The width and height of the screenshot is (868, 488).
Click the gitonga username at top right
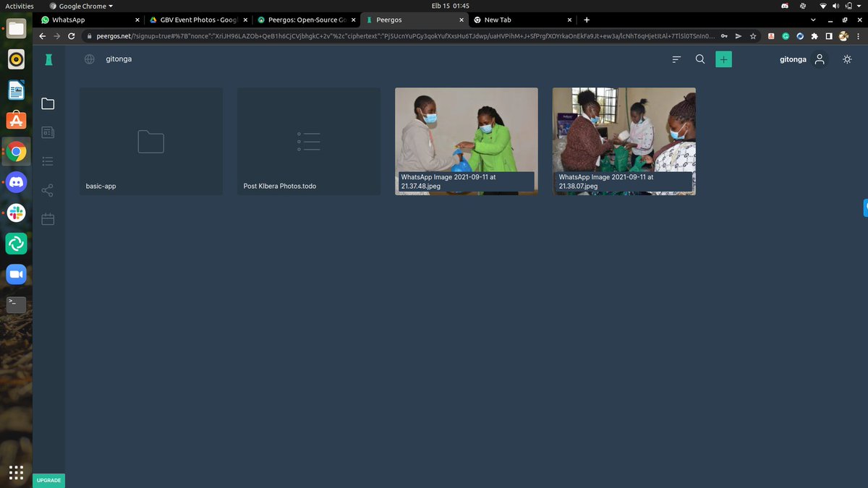point(793,59)
